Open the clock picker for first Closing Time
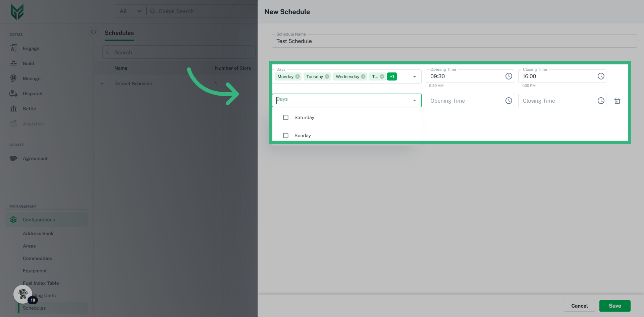644x317 pixels. (601, 76)
